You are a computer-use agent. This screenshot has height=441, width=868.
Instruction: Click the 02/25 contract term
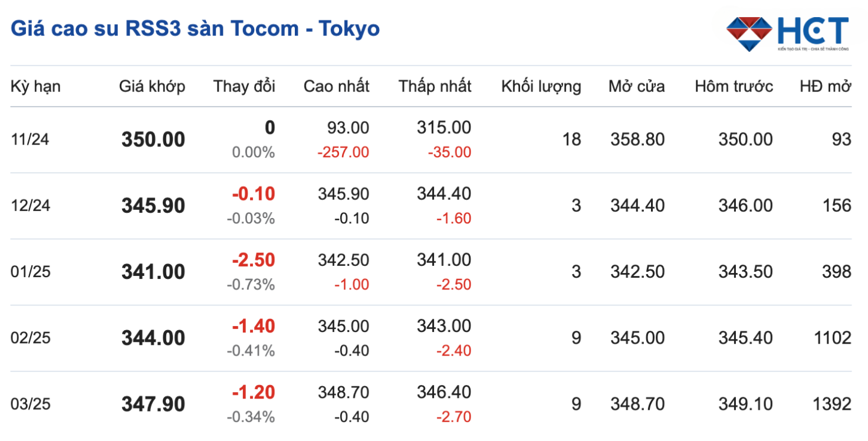click(x=31, y=338)
